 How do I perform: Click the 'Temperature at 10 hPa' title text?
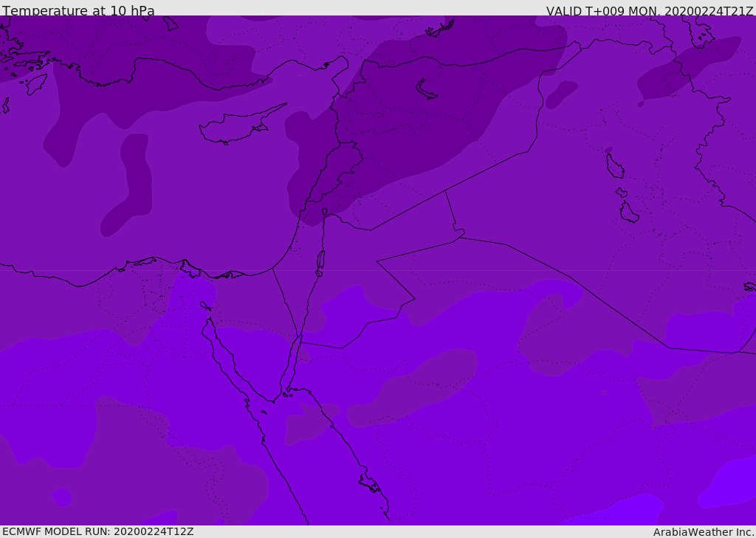[x=78, y=10]
